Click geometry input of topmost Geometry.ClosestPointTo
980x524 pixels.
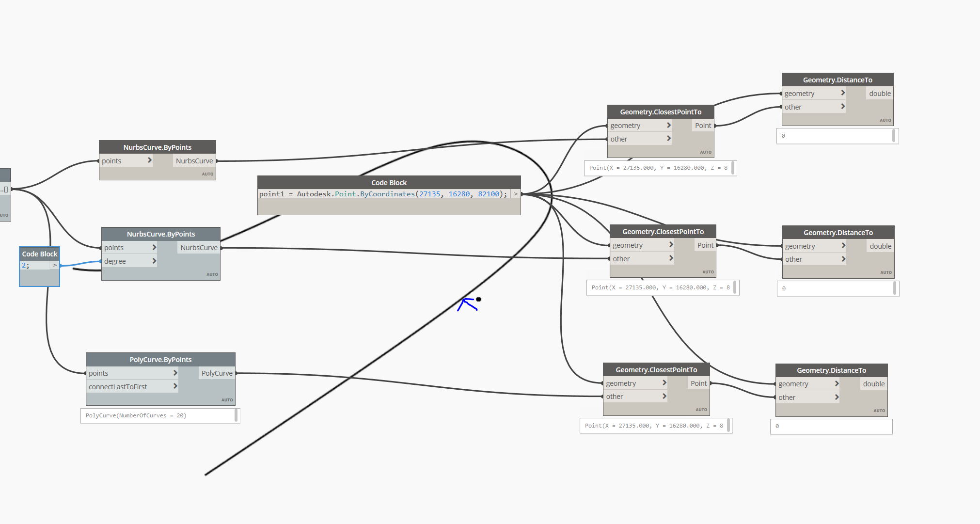pyautogui.click(x=640, y=126)
